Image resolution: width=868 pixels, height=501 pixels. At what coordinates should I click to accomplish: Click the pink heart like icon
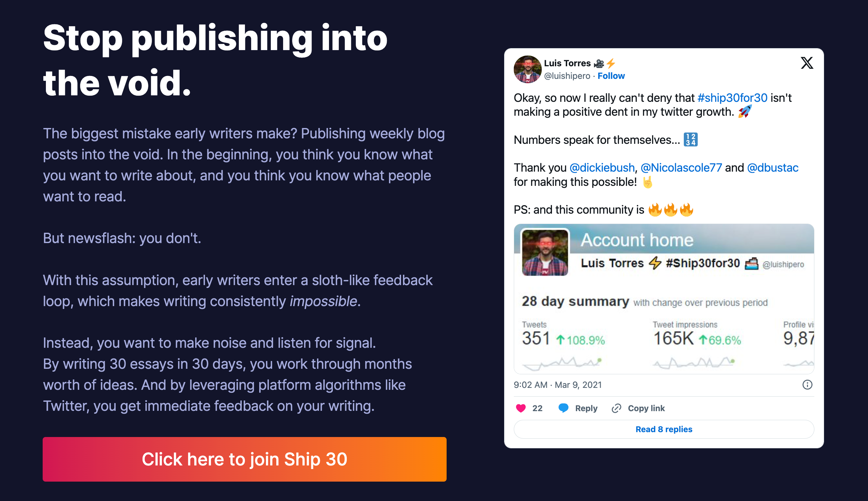(521, 408)
